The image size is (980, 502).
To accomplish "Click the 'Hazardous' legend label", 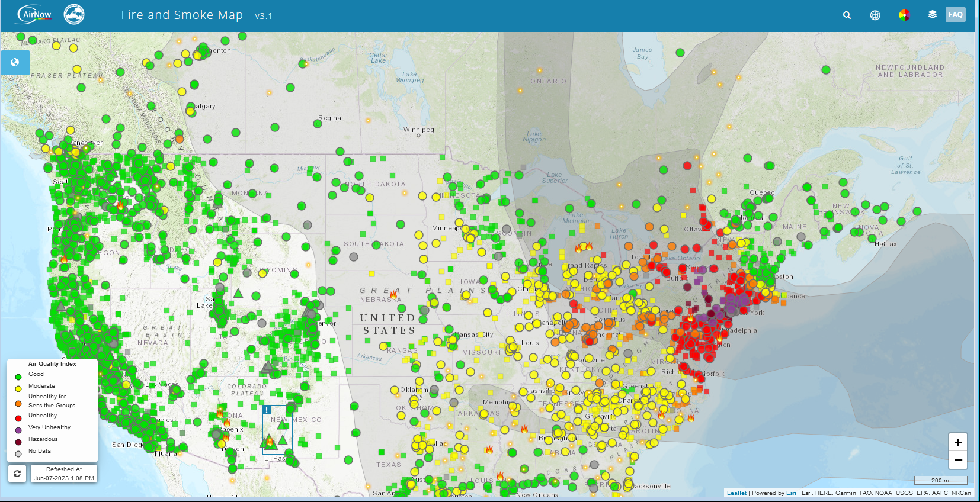I will tap(43, 439).
